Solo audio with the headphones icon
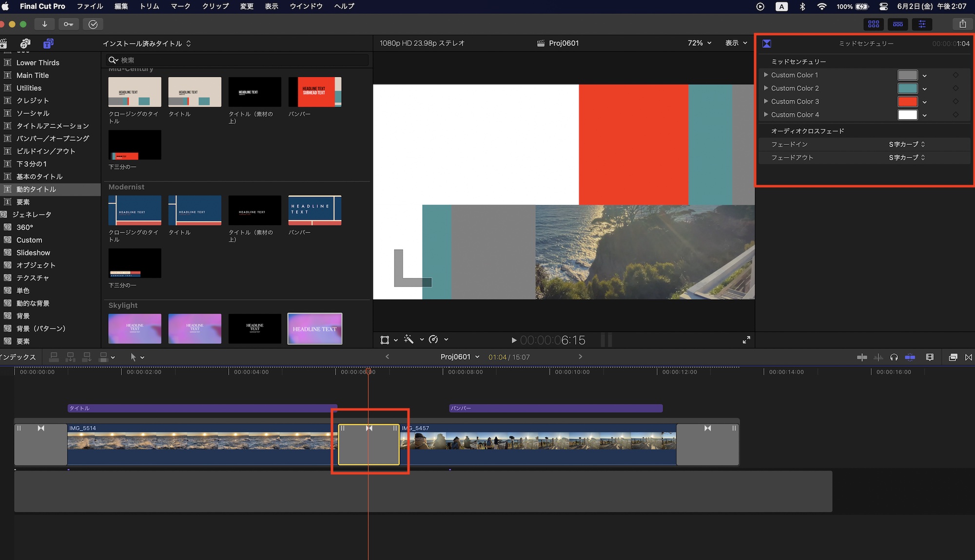The height and width of the screenshot is (560, 975). tap(894, 357)
